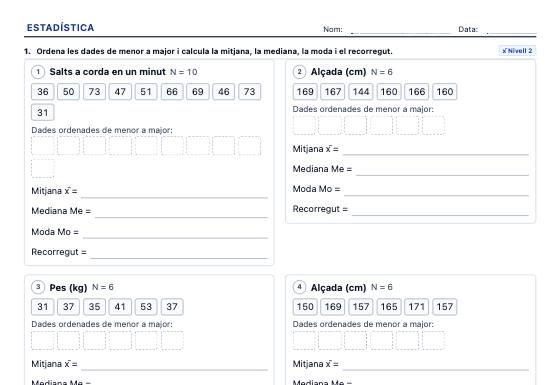Click data value 36 in Salts a corda
The height and width of the screenshot is (385, 560).
coord(42,92)
